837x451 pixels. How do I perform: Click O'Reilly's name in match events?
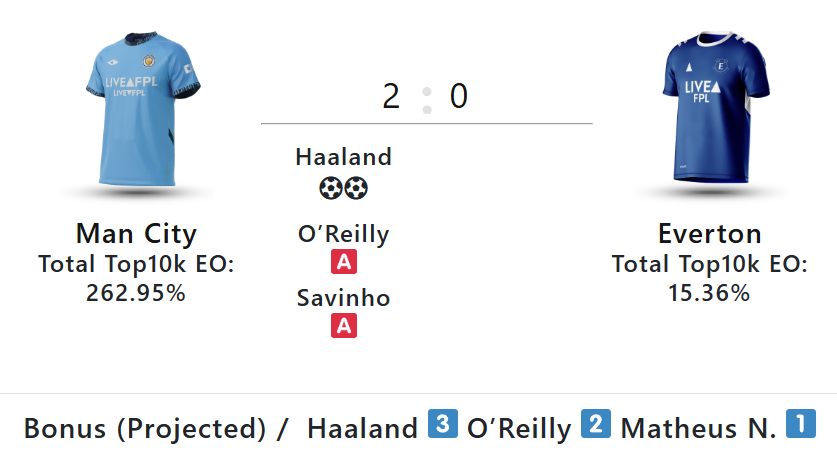(x=344, y=235)
